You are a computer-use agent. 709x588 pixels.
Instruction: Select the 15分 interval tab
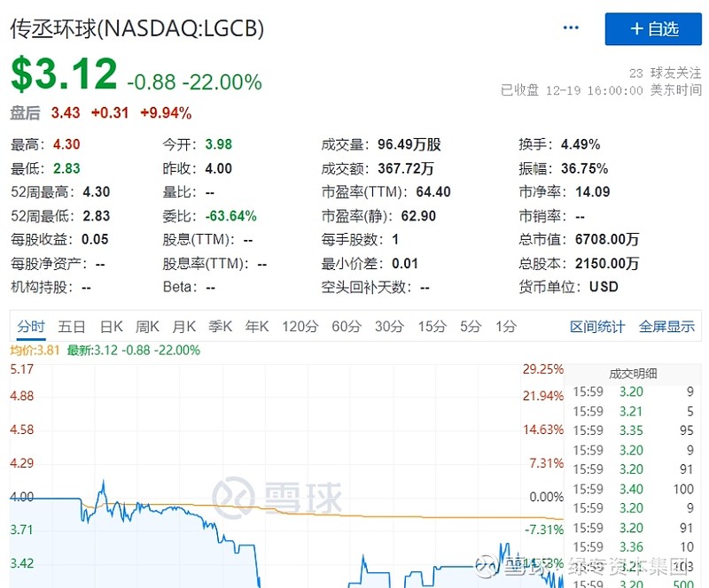click(432, 326)
